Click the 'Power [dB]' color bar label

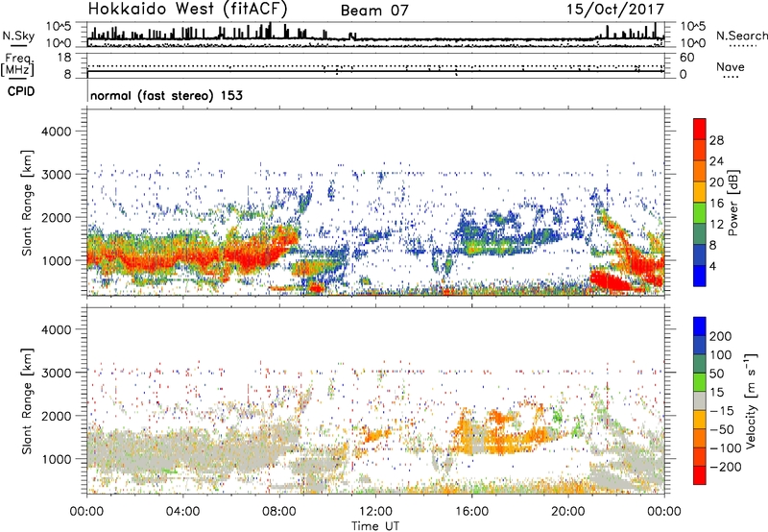[733, 203]
